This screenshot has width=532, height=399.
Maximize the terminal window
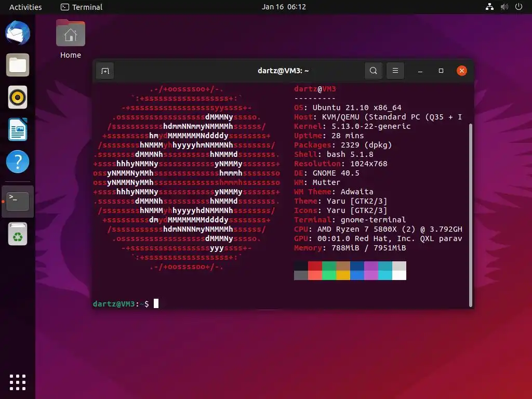tap(441, 71)
